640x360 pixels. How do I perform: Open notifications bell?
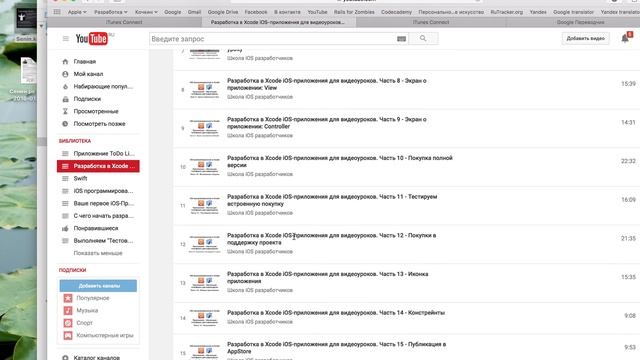tap(625, 38)
